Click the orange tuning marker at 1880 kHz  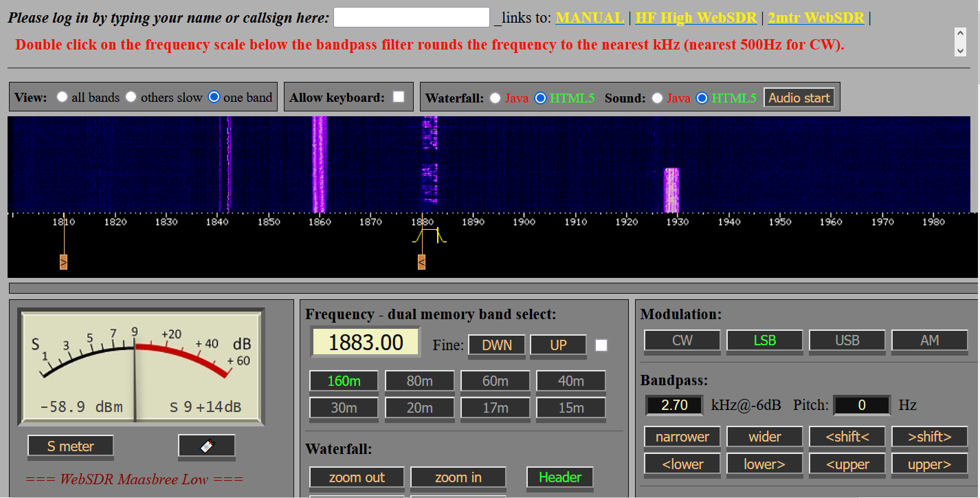pos(421,262)
